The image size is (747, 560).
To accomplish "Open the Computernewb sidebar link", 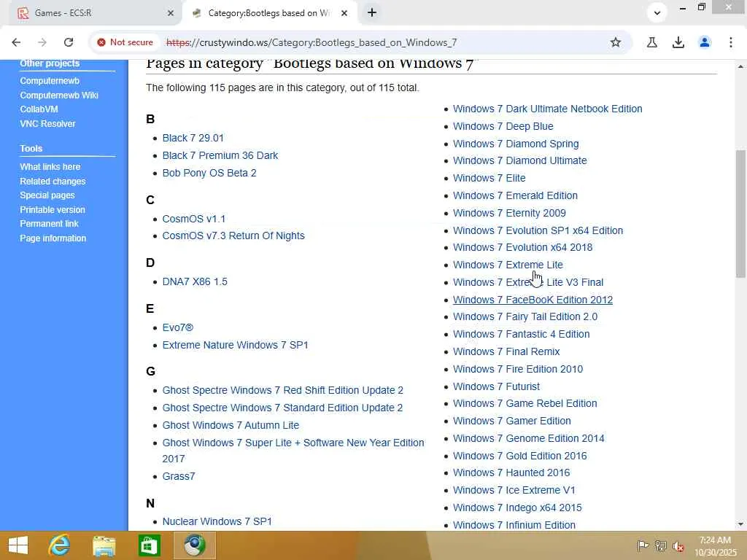I will (50, 81).
